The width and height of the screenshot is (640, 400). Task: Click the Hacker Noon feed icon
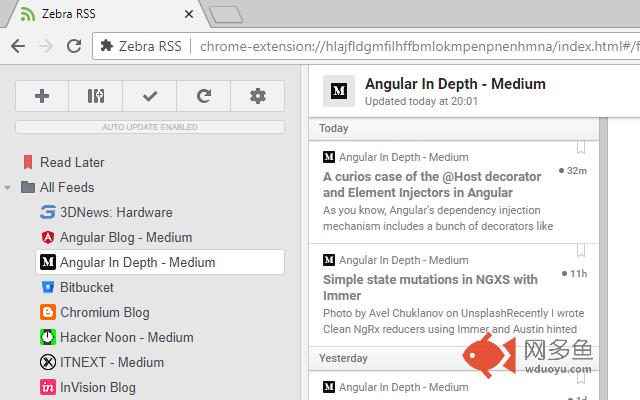[x=47, y=338]
